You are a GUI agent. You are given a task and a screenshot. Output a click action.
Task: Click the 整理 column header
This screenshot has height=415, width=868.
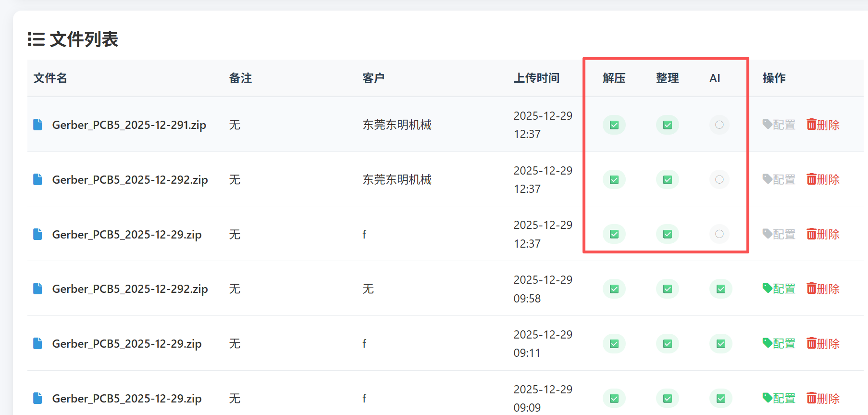(668, 78)
